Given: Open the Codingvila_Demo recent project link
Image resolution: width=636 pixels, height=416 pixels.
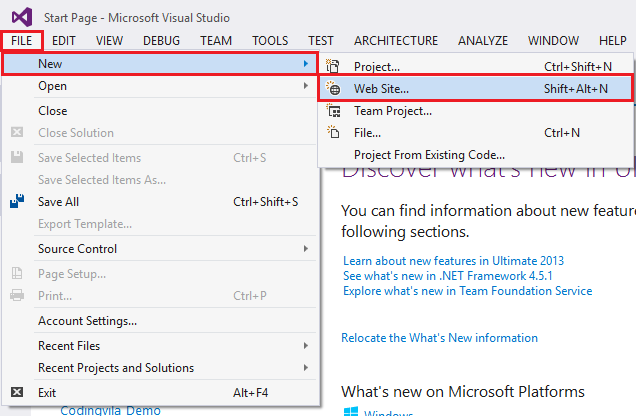Looking at the screenshot, I should pos(110,410).
